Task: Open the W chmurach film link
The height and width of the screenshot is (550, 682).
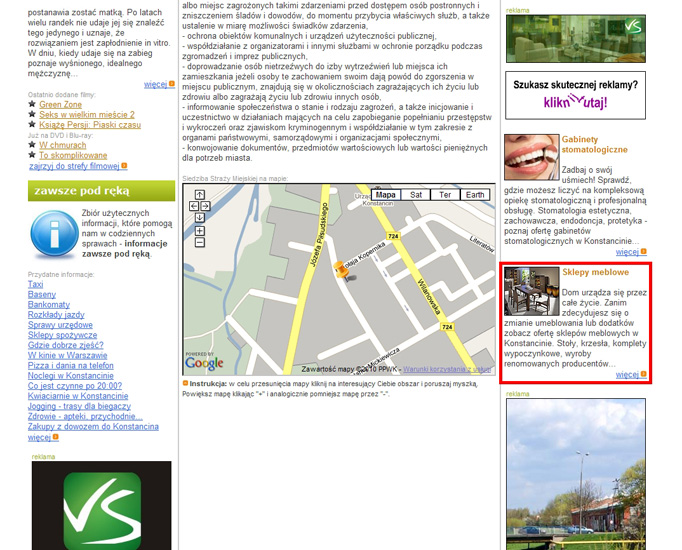Action: point(63,145)
